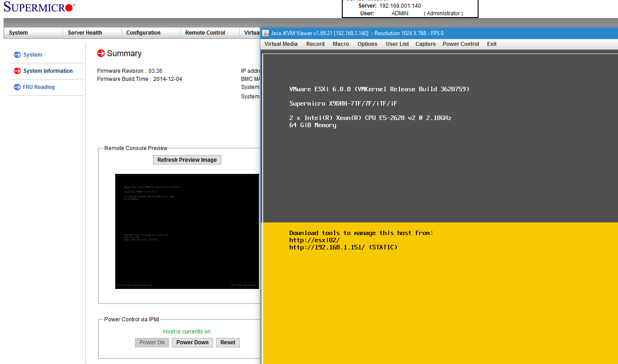
Task: Click the ( Administrator ) role text
Action: click(x=443, y=13)
